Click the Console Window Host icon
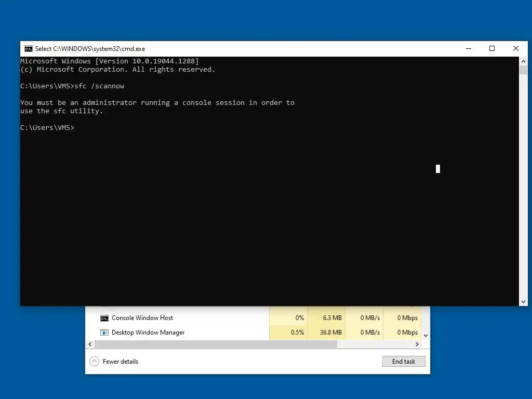Image resolution: width=532 pixels, height=399 pixels. [x=104, y=318]
